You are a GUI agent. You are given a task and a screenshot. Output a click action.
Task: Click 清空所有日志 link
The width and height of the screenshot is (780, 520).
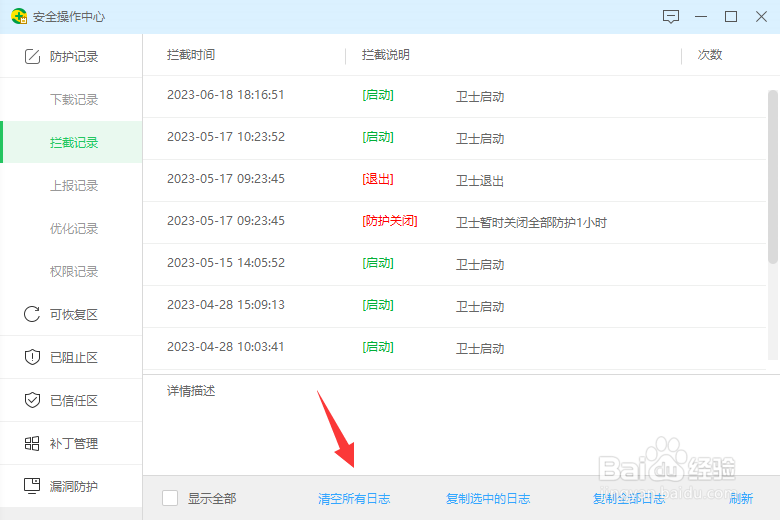pos(354,499)
